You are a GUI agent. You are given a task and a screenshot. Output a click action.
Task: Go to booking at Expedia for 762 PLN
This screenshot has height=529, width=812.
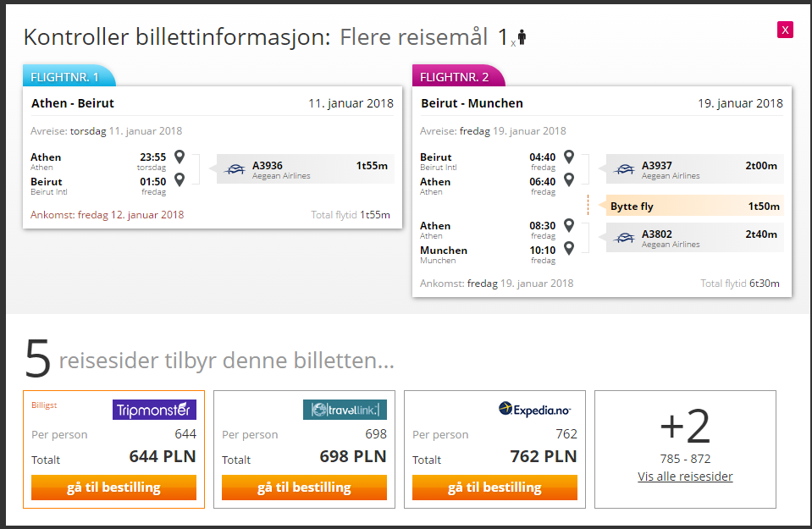pos(494,488)
